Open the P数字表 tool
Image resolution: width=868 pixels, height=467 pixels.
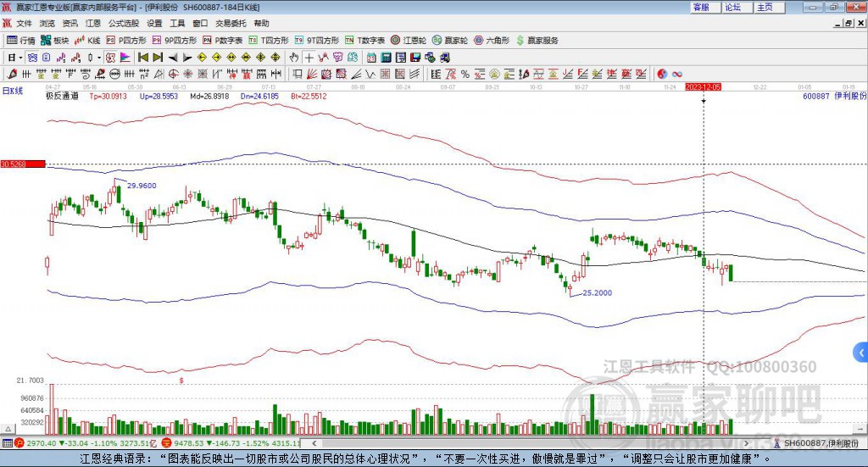pos(223,41)
